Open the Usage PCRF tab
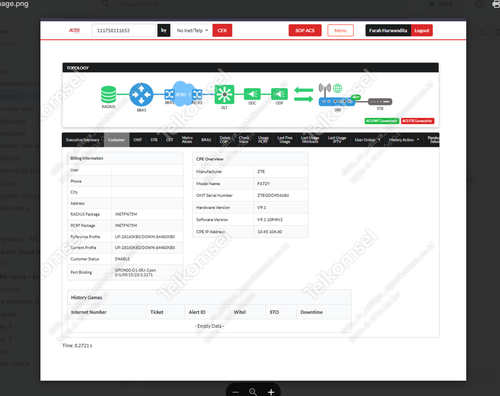 [x=263, y=140]
